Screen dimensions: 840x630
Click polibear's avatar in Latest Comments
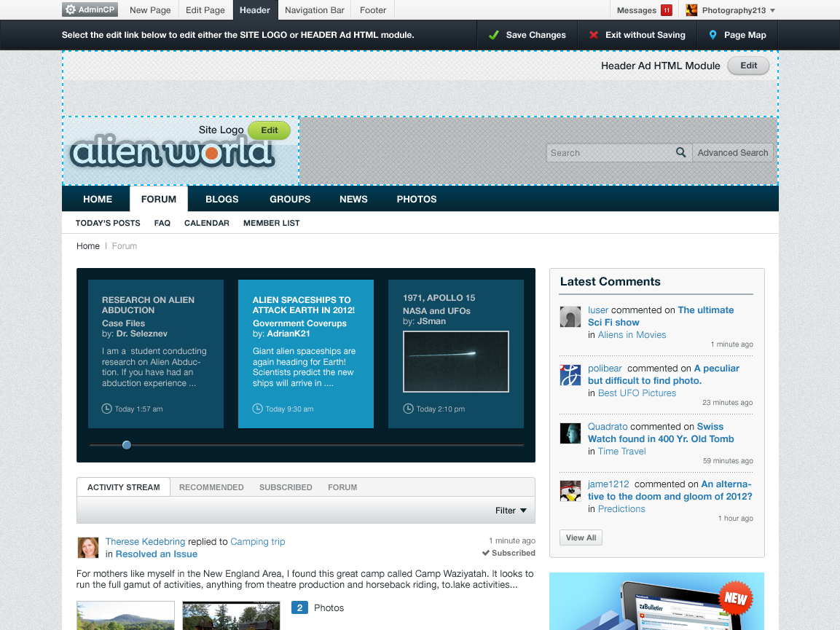pos(570,374)
